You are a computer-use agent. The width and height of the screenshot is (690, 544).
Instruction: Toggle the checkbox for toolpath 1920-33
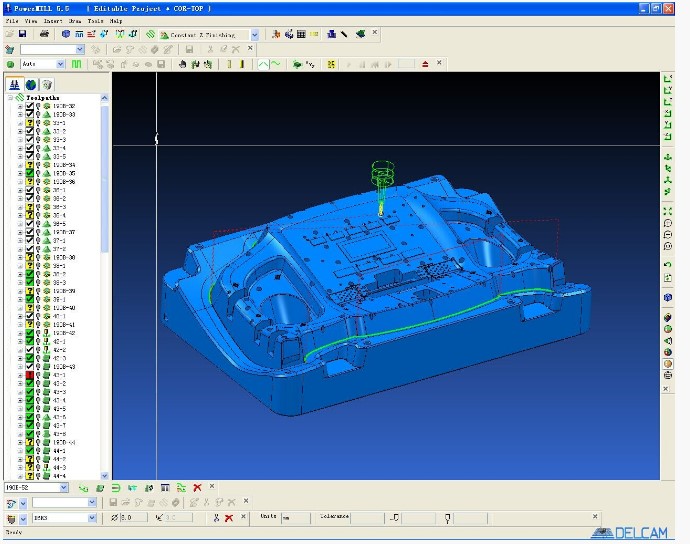point(30,114)
